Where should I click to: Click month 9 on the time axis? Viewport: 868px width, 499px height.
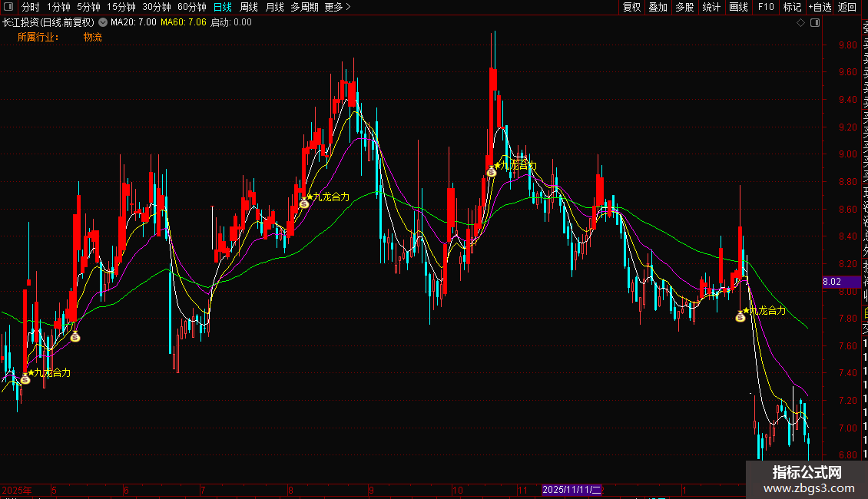pyautogui.click(x=372, y=490)
